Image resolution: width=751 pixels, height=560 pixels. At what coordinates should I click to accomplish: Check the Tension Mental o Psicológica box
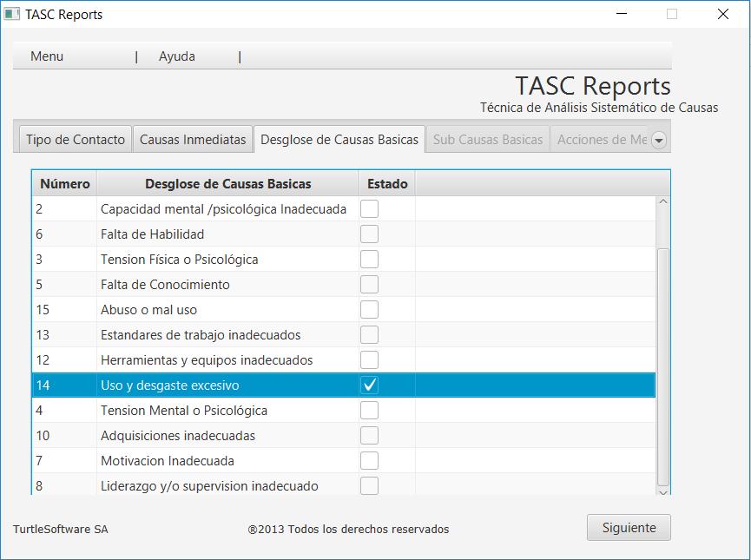(x=369, y=411)
